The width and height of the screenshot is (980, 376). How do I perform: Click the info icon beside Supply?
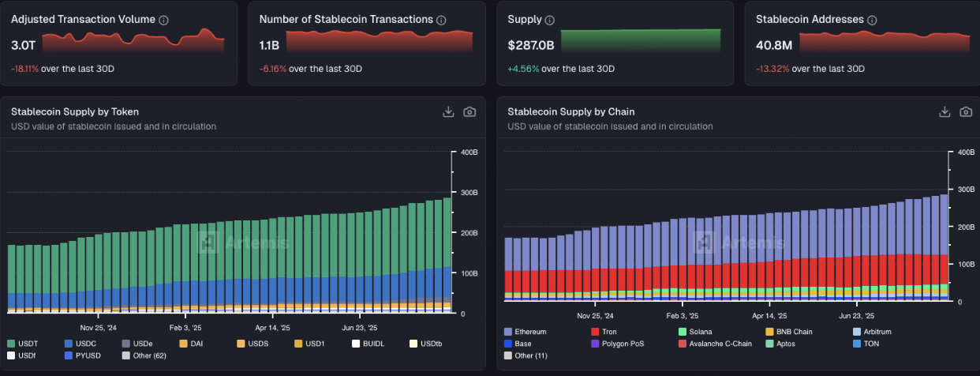[x=550, y=20]
